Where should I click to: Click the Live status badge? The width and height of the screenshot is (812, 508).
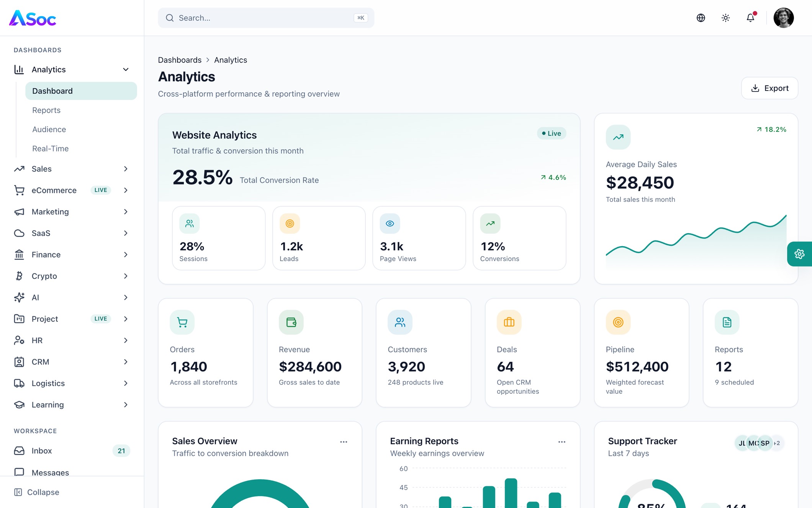pos(551,133)
